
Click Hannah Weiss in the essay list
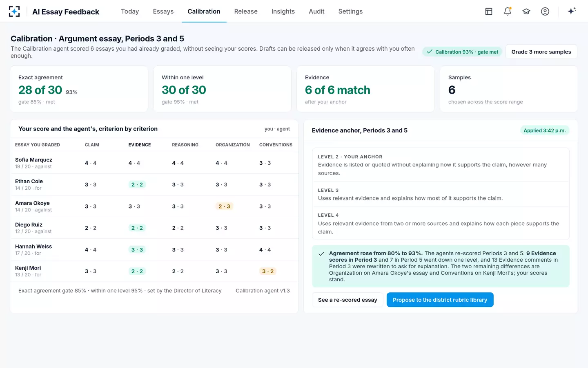[33, 247]
